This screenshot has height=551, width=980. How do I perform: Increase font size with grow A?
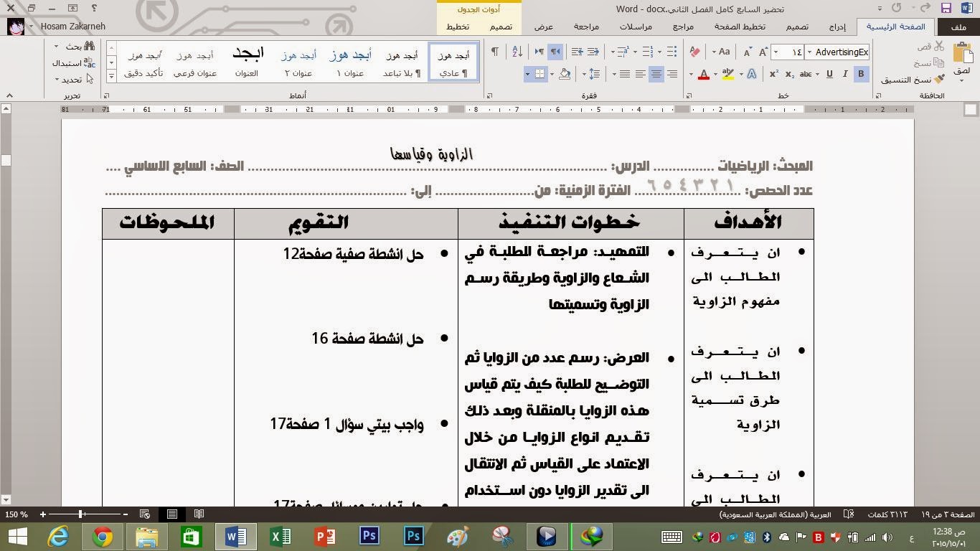762,52
